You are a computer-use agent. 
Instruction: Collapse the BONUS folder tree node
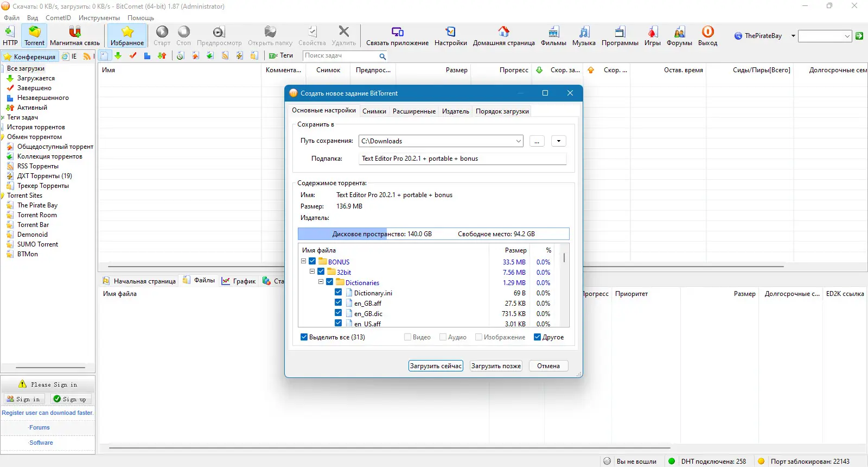pyautogui.click(x=304, y=261)
